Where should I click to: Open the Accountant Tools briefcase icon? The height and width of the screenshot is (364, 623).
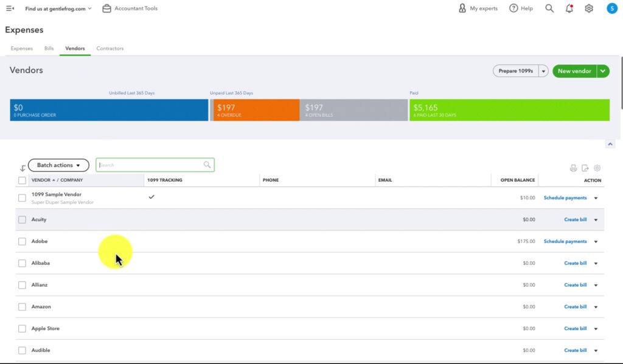point(106,8)
